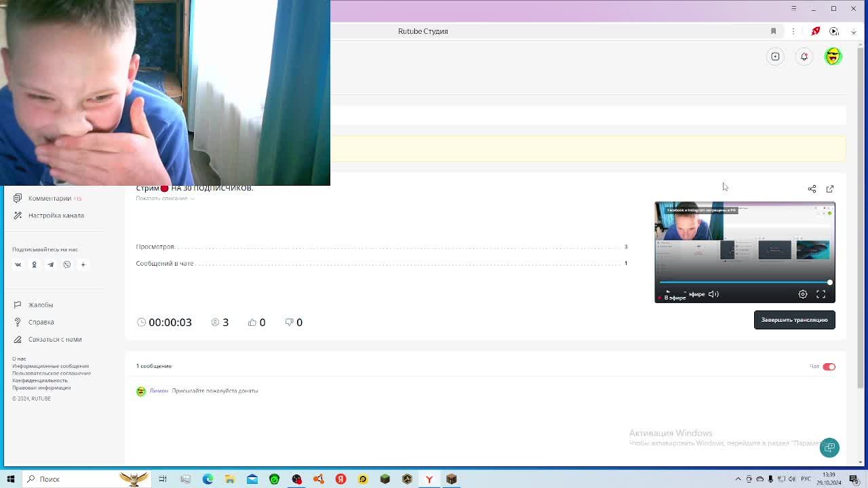Open the 'Пользовательское соглашение' link
The height and width of the screenshot is (488, 868).
coord(52,373)
